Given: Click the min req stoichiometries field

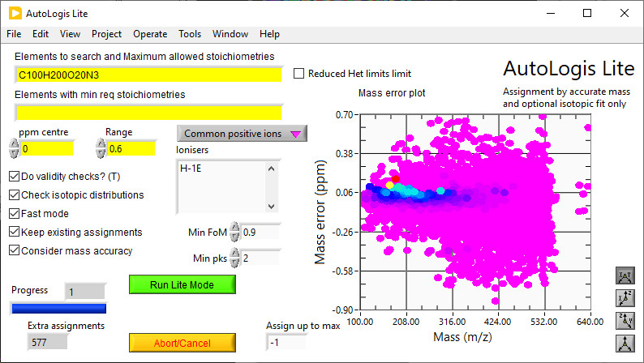Looking at the screenshot, I should click(x=148, y=113).
